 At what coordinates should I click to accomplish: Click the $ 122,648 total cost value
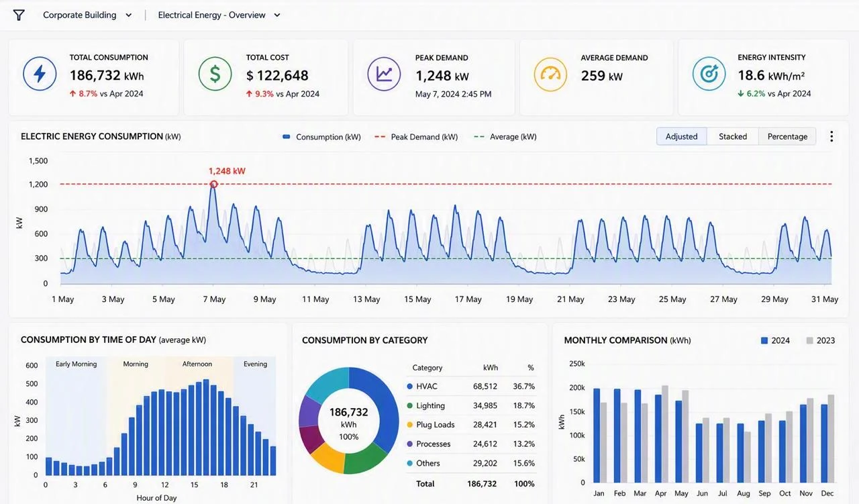(x=277, y=76)
